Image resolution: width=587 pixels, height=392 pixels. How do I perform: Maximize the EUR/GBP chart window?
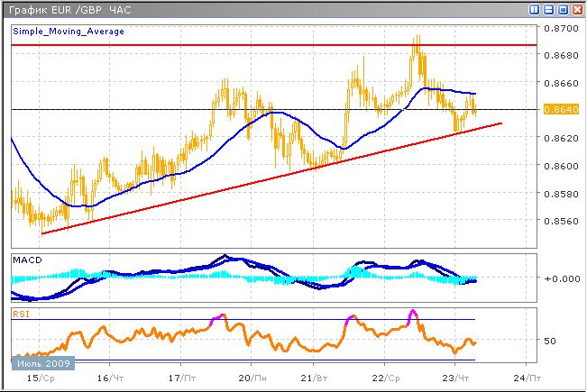pyautogui.click(x=563, y=9)
